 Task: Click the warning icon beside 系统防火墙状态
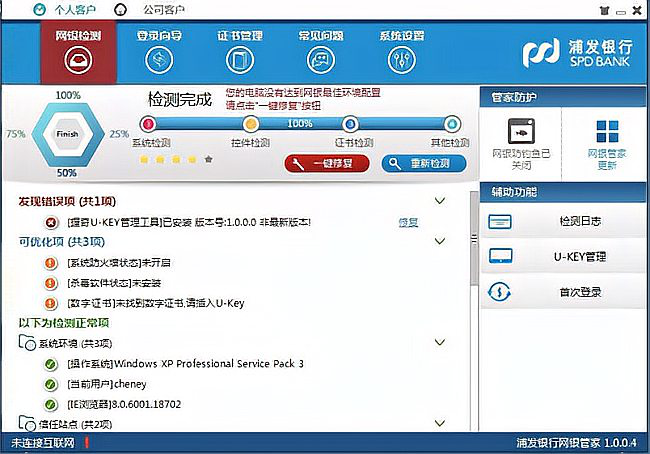51,263
